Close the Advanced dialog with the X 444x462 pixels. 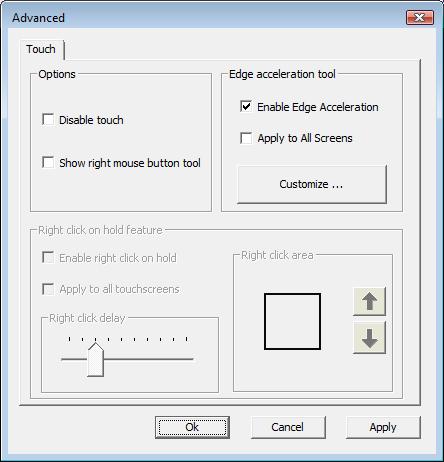[x=420, y=17]
